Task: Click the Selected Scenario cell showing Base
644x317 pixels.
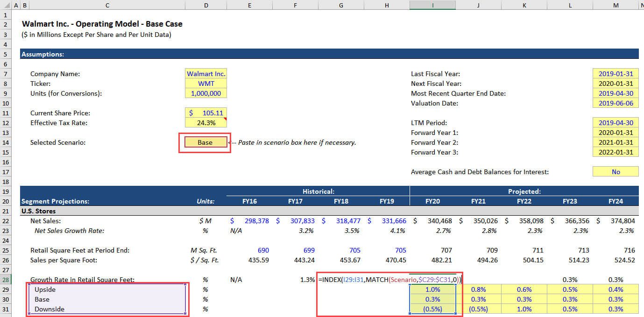Action: (205, 142)
